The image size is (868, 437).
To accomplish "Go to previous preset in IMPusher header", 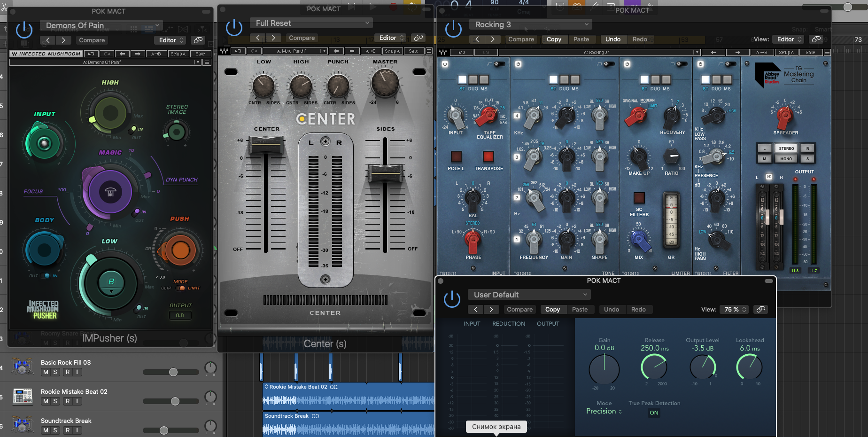I will pos(48,40).
